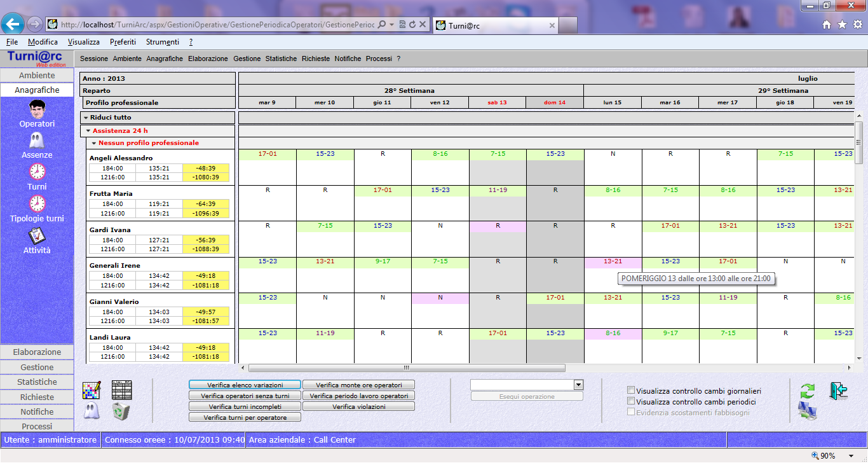Click the ghost icon in the bottom toolbar

click(92, 411)
